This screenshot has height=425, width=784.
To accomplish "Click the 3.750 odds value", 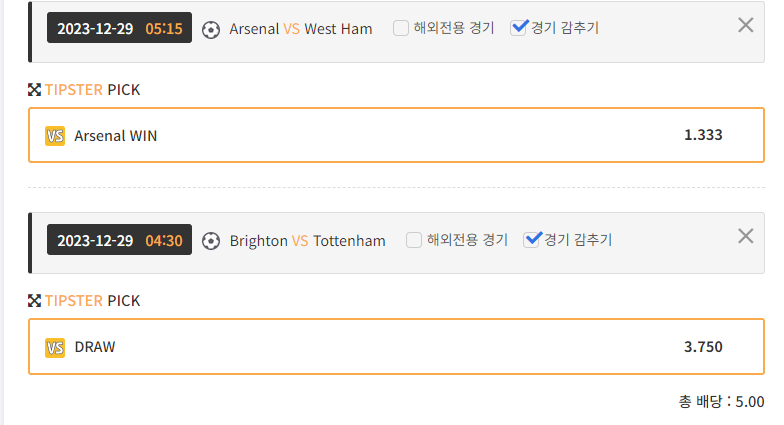I will (703, 347).
